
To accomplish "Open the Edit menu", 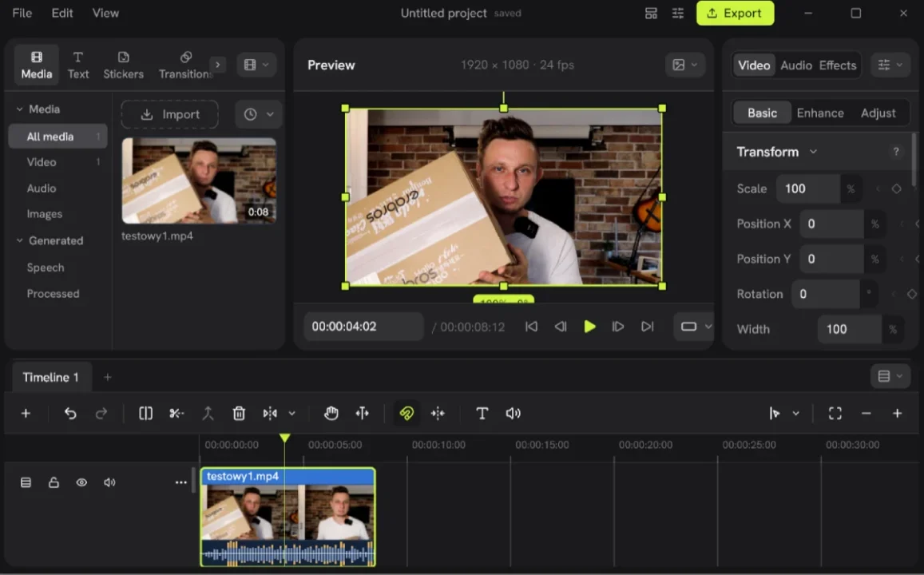I will [61, 13].
